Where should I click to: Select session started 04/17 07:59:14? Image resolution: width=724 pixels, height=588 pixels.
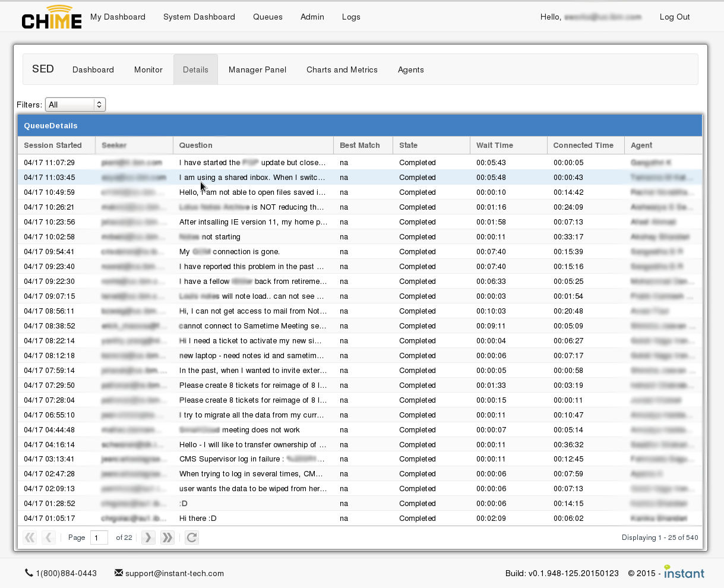click(49, 371)
